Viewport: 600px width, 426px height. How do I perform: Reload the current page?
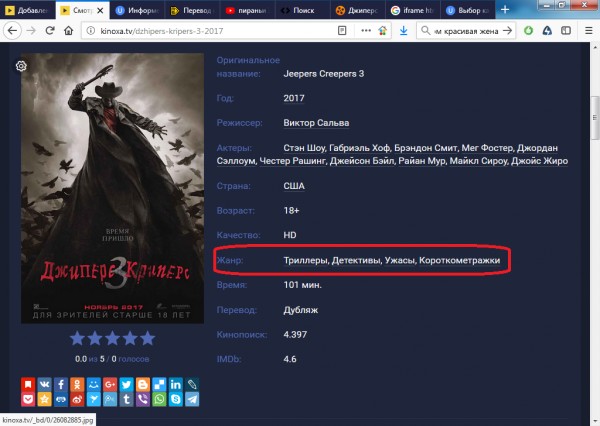[50, 31]
